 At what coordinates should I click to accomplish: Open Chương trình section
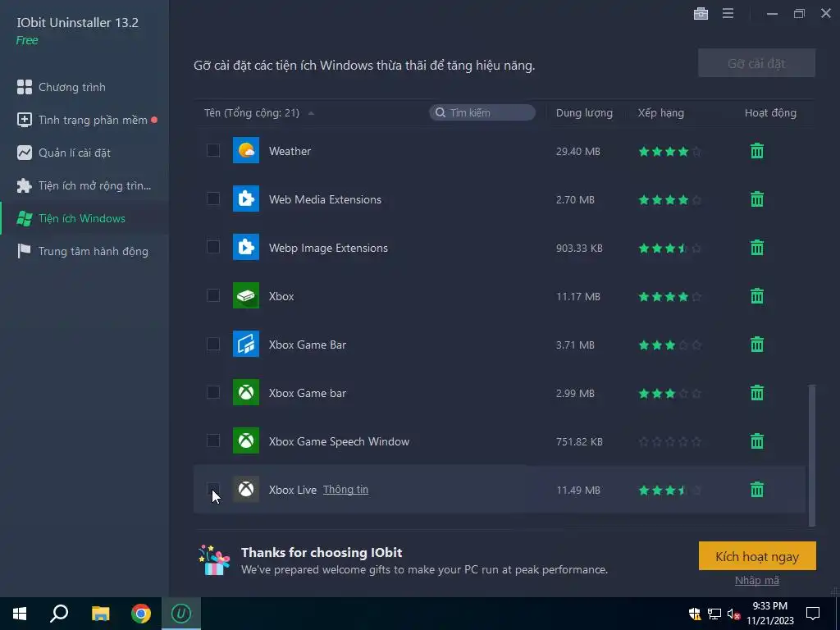84,87
